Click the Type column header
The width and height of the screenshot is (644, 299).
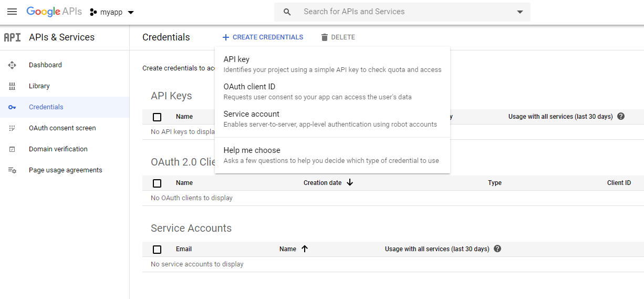point(495,183)
